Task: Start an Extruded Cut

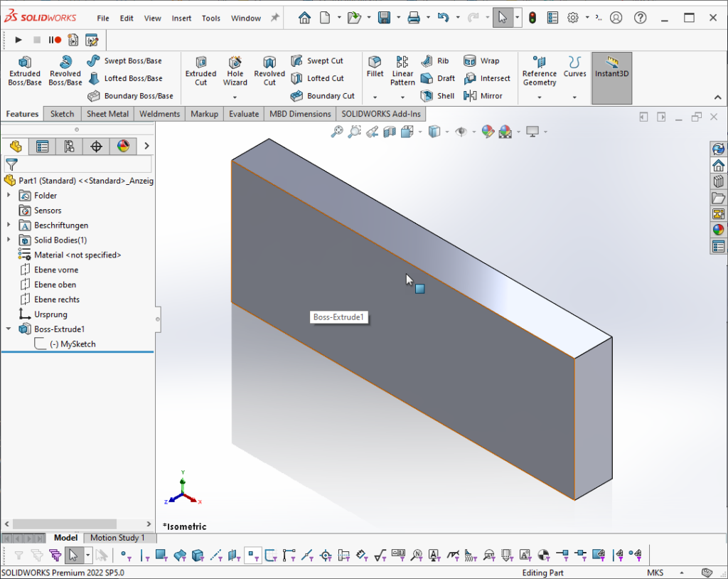Action: pyautogui.click(x=200, y=70)
